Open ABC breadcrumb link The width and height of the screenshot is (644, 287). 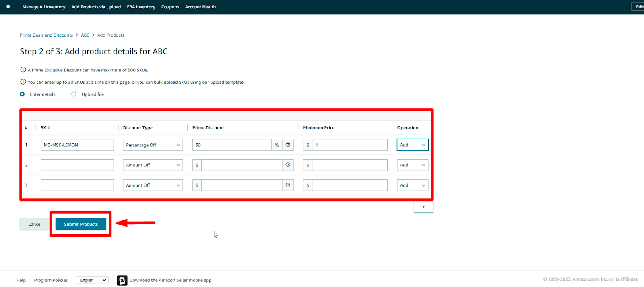[85, 35]
